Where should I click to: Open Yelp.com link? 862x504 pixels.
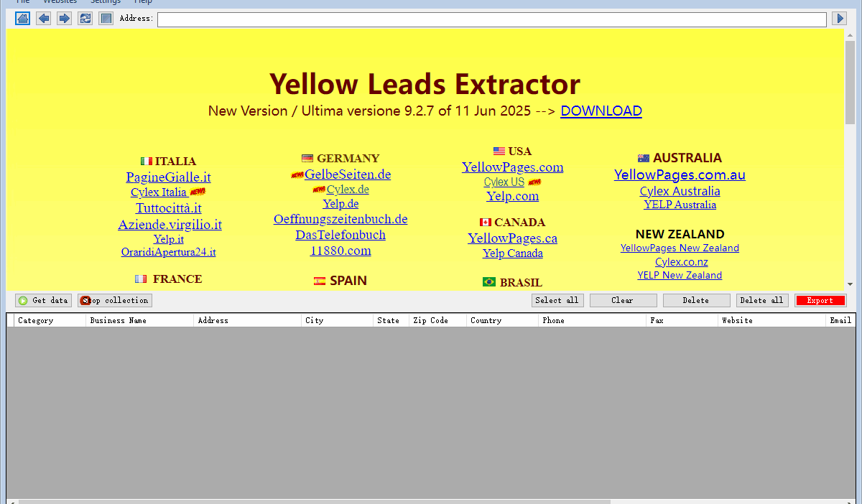[x=512, y=196]
